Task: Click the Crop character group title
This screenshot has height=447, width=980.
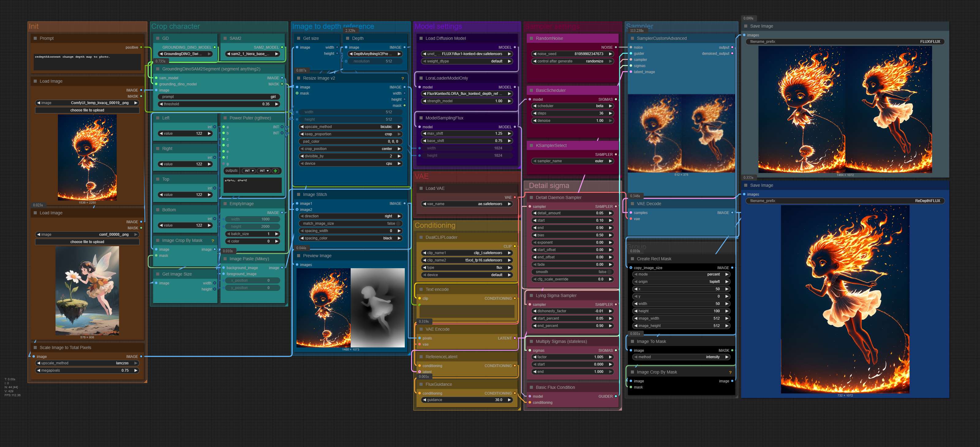Action: click(175, 27)
